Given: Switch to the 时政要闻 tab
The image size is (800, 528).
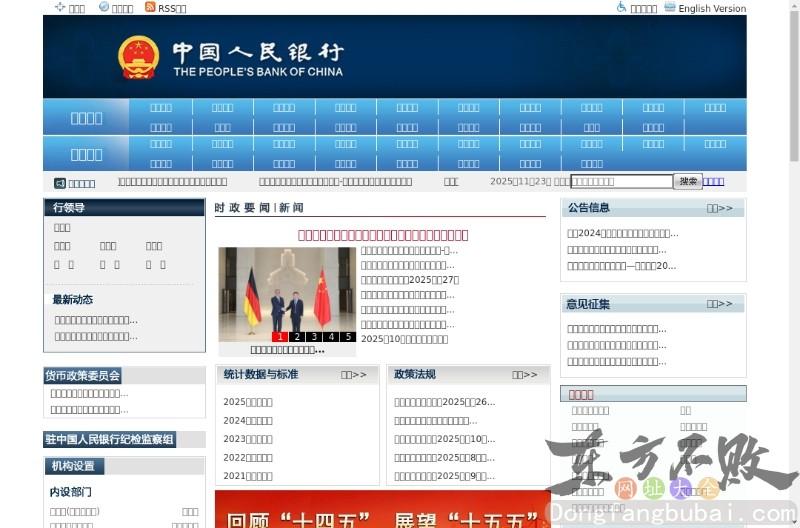Looking at the screenshot, I should tap(242, 208).
